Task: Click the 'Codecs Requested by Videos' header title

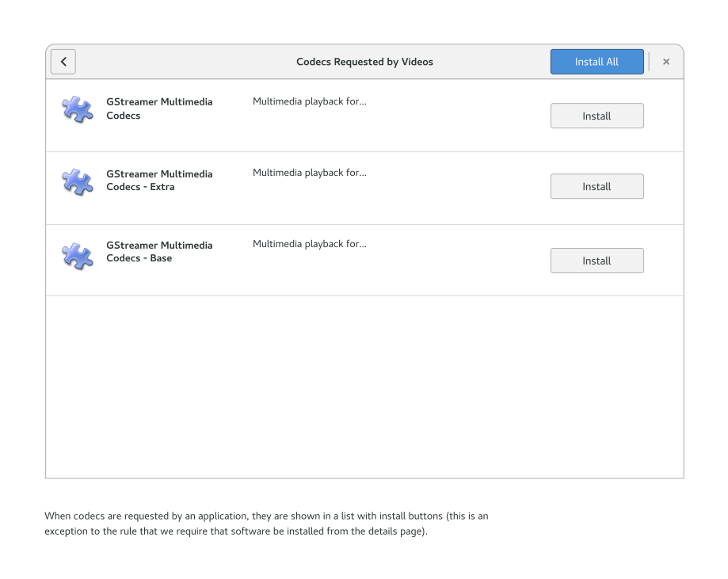Action: [x=364, y=62]
